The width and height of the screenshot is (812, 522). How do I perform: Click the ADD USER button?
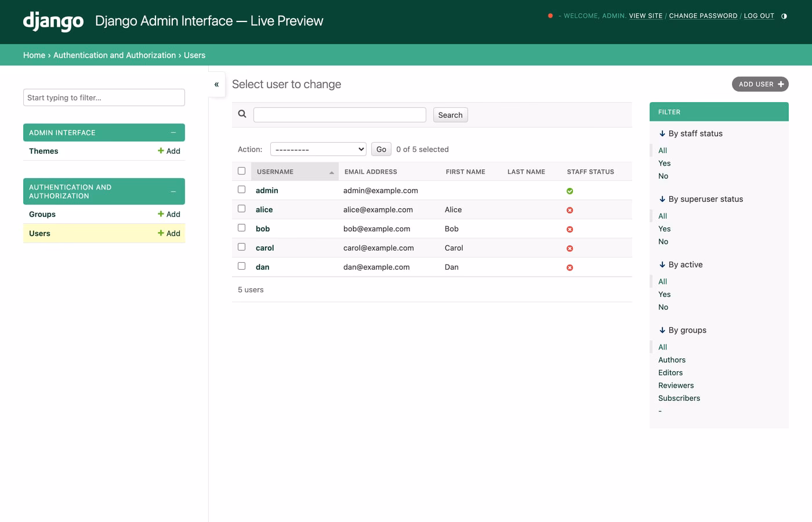[x=760, y=84]
